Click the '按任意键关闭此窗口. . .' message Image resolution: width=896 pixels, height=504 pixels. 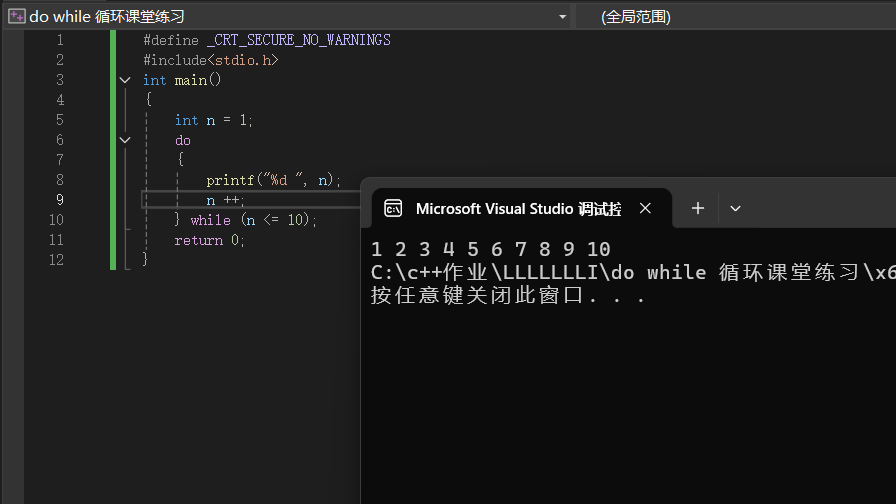[508, 295]
